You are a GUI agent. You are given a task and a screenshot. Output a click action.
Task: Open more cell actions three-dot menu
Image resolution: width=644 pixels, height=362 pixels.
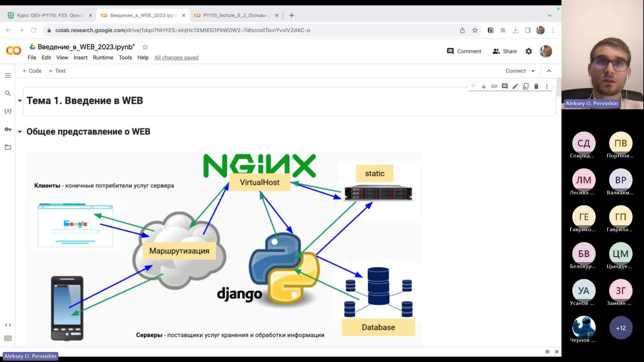pyautogui.click(x=547, y=86)
